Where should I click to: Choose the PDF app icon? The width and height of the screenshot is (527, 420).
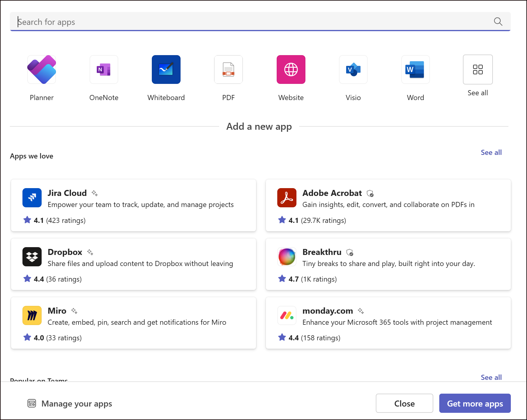(x=228, y=70)
